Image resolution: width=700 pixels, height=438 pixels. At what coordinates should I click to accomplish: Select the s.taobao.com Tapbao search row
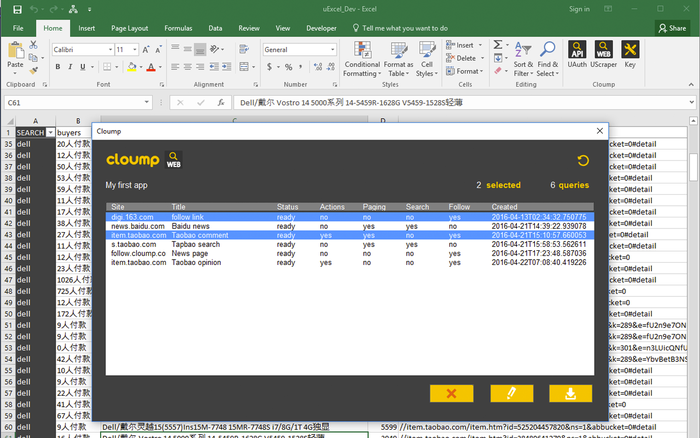pyautogui.click(x=350, y=244)
